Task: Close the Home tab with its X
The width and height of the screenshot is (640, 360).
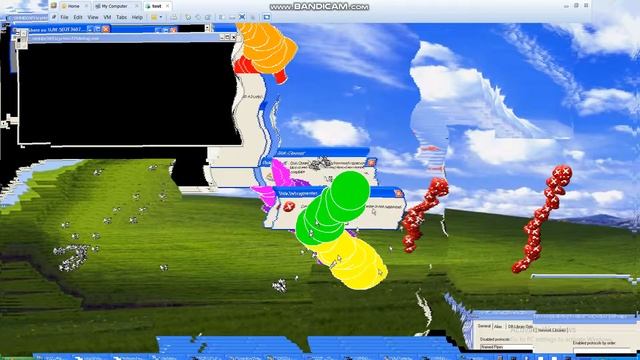Action: pyautogui.click(x=86, y=6)
